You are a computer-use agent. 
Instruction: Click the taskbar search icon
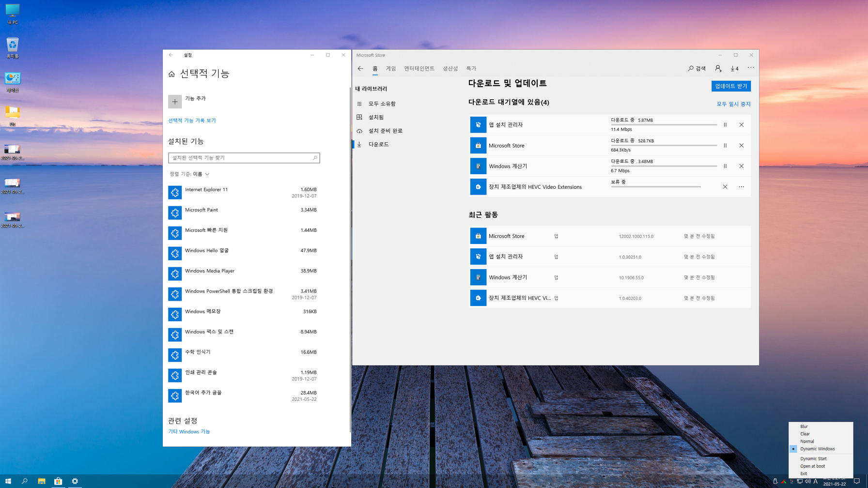click(25, 481)
